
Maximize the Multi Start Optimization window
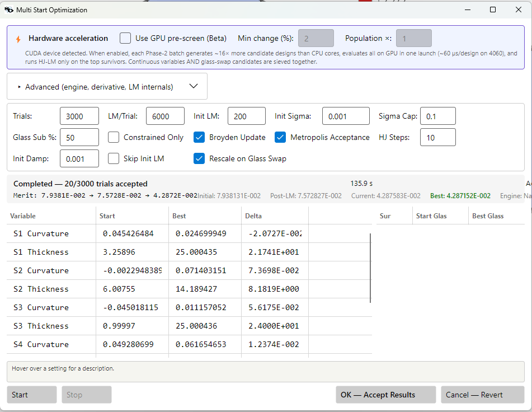(493, 10)
